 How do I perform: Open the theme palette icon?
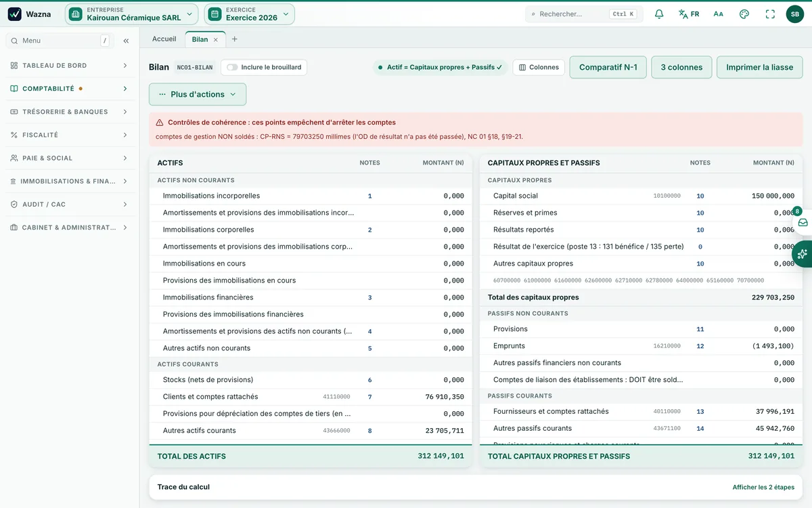pyautogui.click(x=744, y=14)
